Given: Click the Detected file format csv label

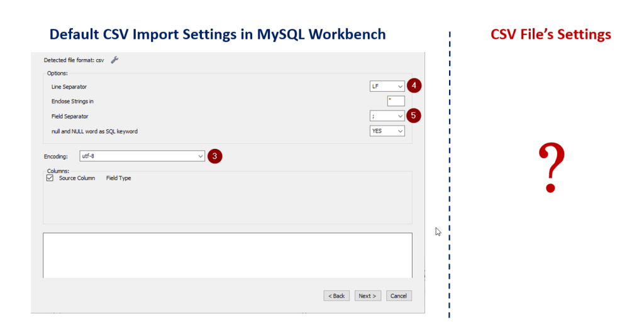Looking at the screenshot, I should pyautogui.click(x=74, y=60).
